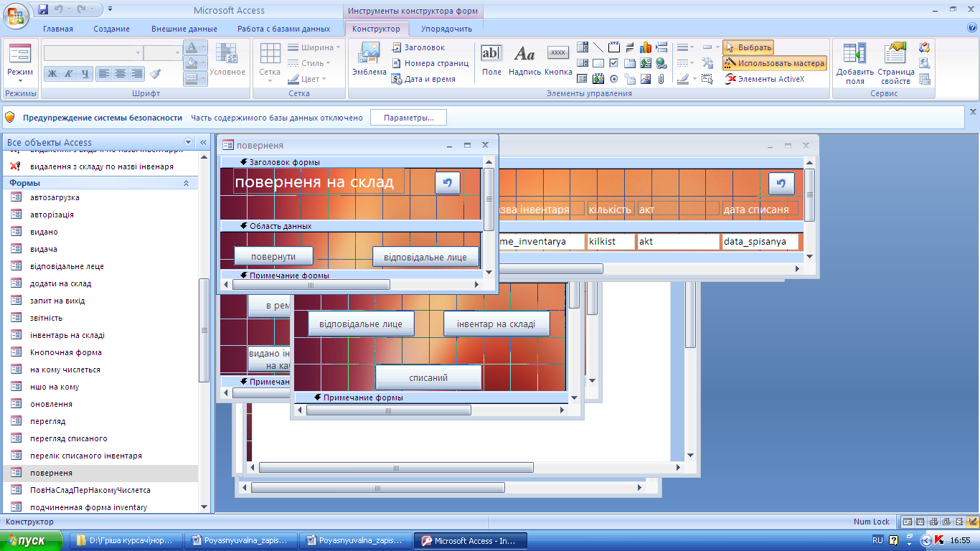The width and height of the screenshot is (980, 551).
Task: Open the font color dropdown arrow
Action: coord(204,47)
